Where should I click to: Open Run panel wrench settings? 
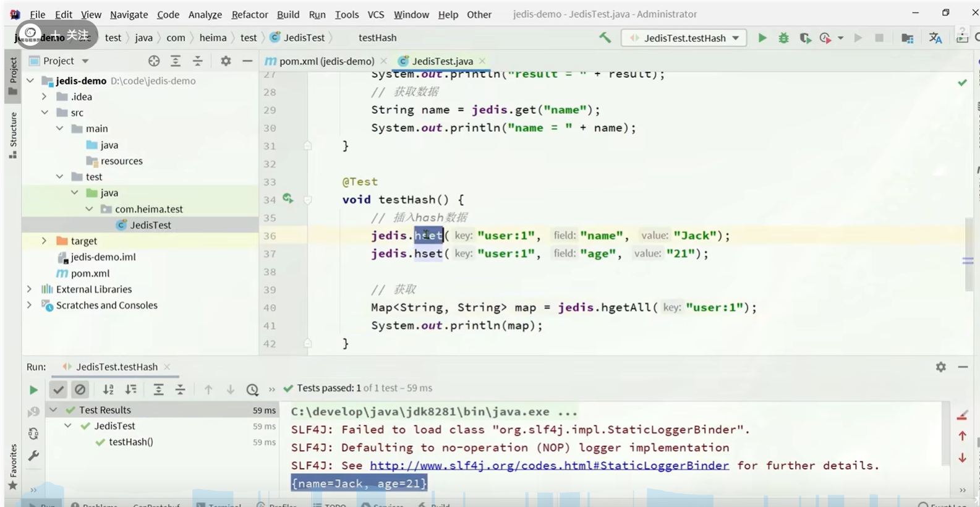(x=33, y=456)
